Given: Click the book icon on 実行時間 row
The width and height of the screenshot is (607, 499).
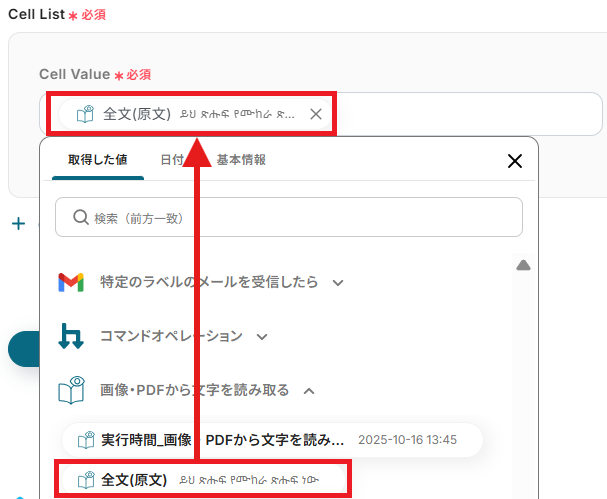Looking at the screenshot, I should coord(86,440).
